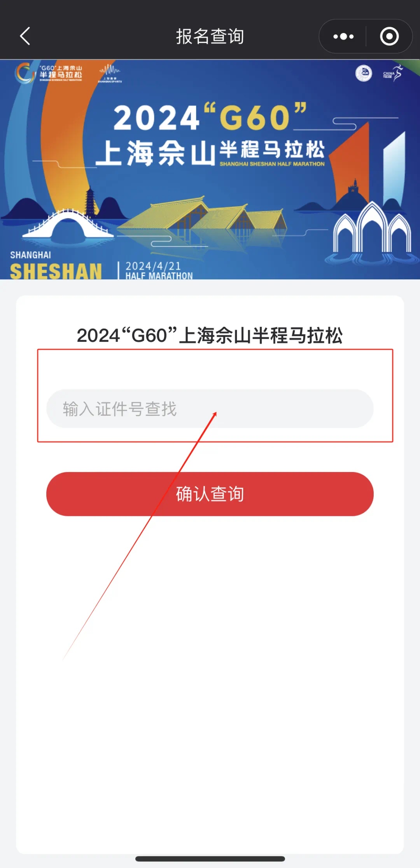Tap the black heading below the banner
The height and width of the screenshot is (868, 420).
coord(210,335)
